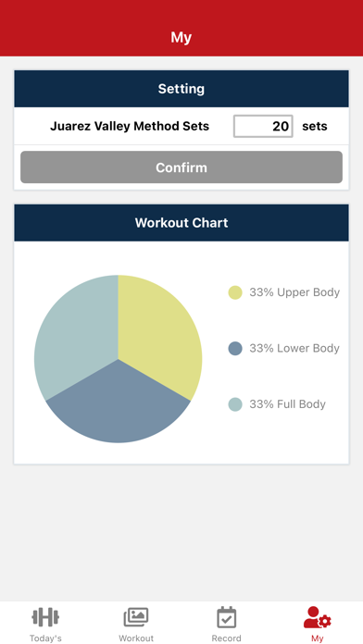Click the Workout Chart section header
This screenshot has height=644, width=363.
coord(181,223)
